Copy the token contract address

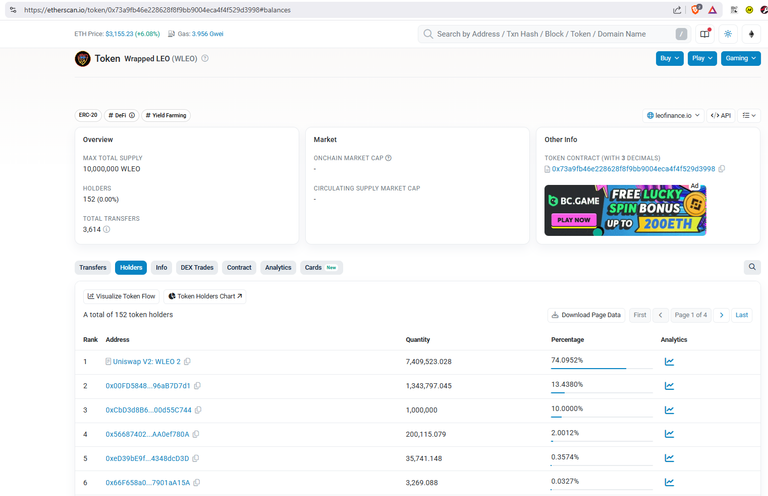pyautogui.click(x=721, y=169)
